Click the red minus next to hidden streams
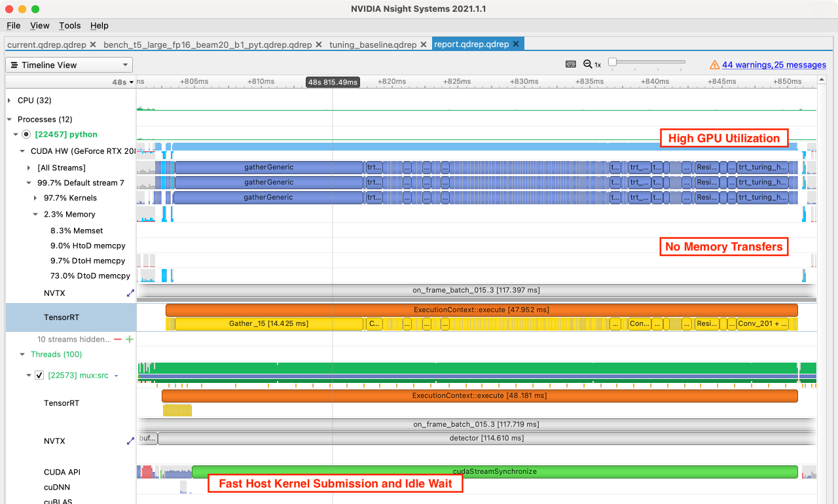This screenshot has width=838, height=504. (118, 339)
